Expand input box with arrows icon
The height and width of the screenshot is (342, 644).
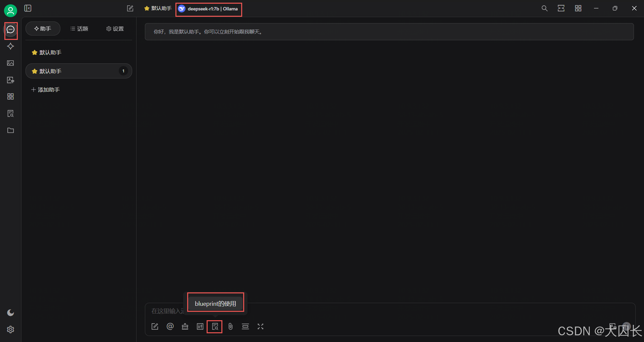[261, 327]
